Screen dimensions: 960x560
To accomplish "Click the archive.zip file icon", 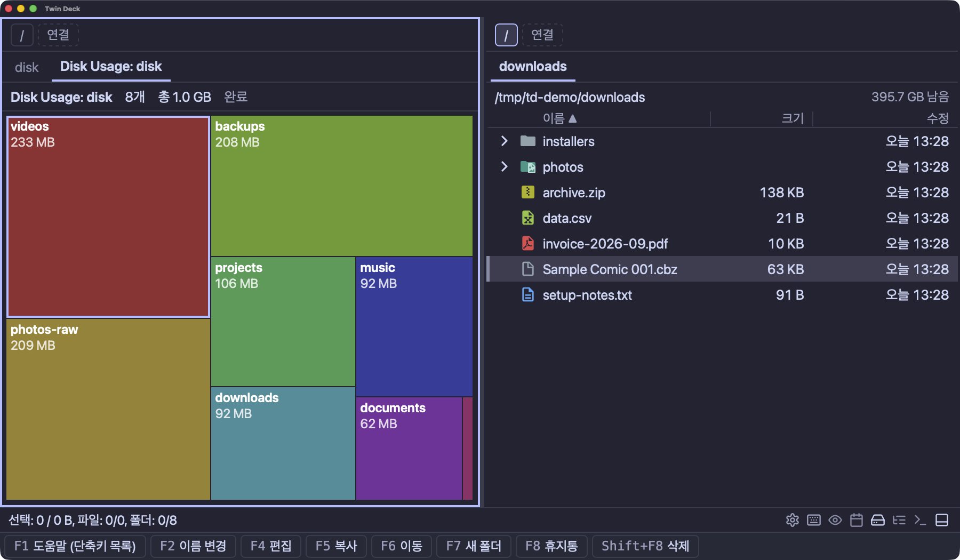I will [x=528, y=192].
